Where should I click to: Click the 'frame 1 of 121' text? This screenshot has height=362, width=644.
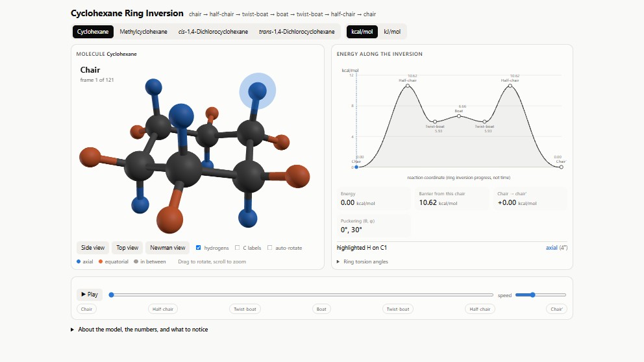click(x=97, y=80)
